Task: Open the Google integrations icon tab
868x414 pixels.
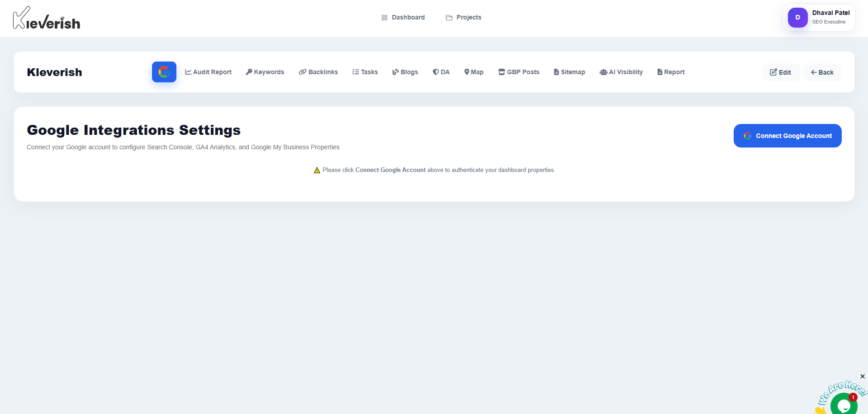Action: [164, 72]
